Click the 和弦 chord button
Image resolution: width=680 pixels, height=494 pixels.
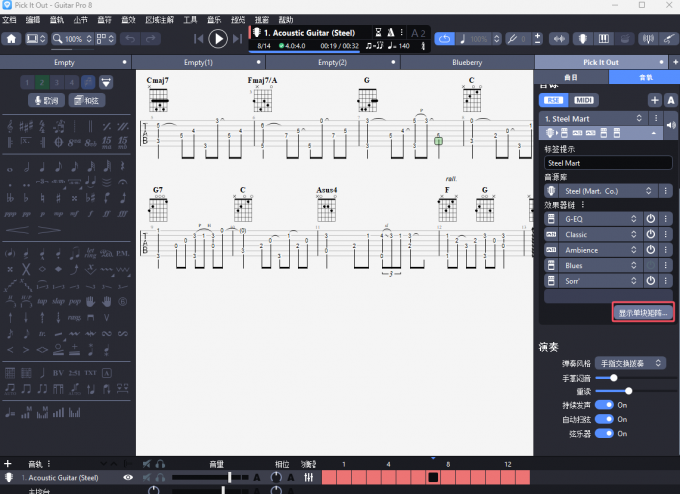click(x=89, y=100)
